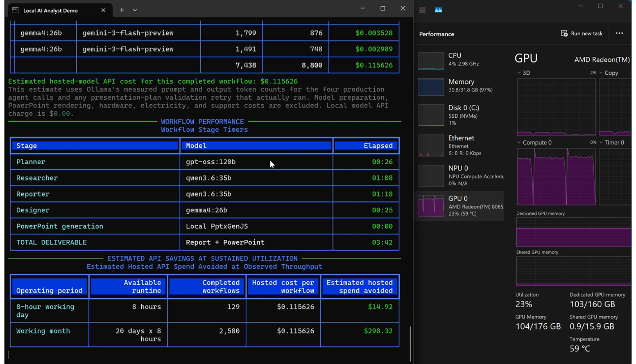Select the Ethernet graph thumbnail

pos(431,146)
